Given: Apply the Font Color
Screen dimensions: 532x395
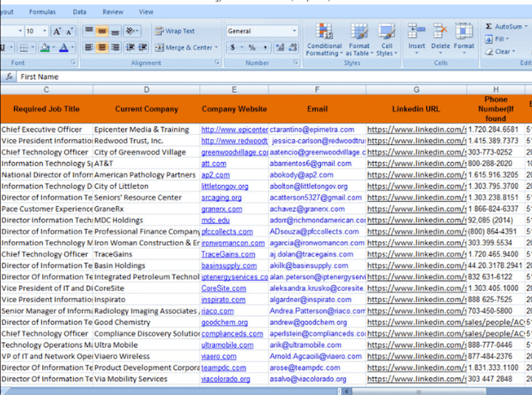Looking at the screenshot, I should click(x=64, y=47).
